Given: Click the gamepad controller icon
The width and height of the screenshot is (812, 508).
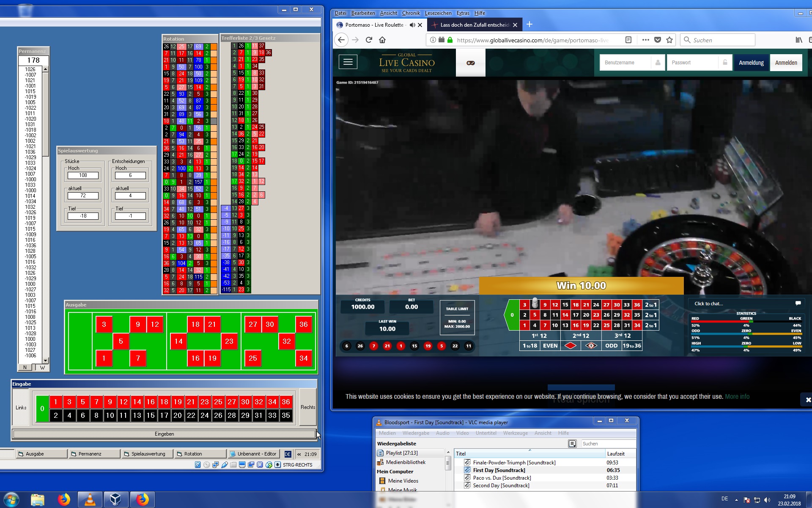Looking at the screenshot, I should click(x=470, y=63).
